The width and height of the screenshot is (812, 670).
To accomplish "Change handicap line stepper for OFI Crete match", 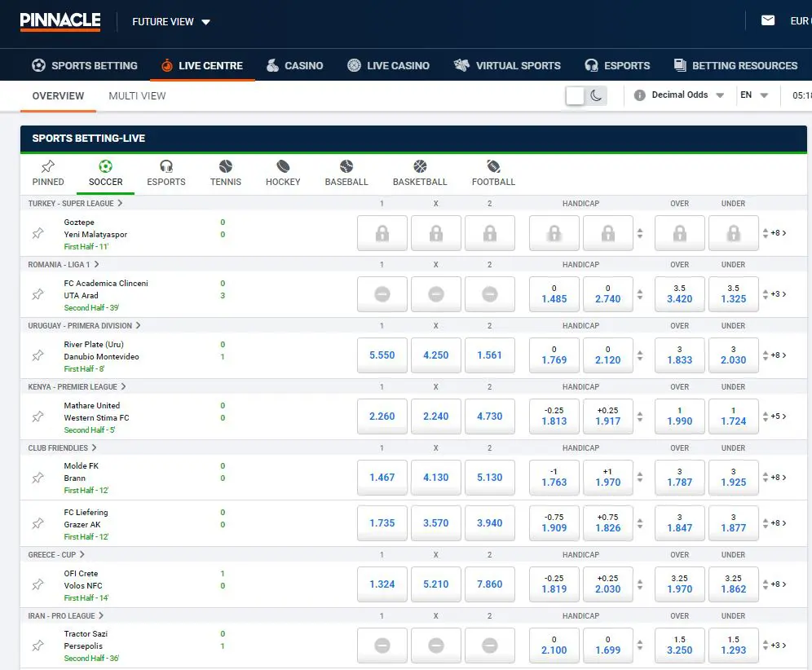I will coord(640,584).
